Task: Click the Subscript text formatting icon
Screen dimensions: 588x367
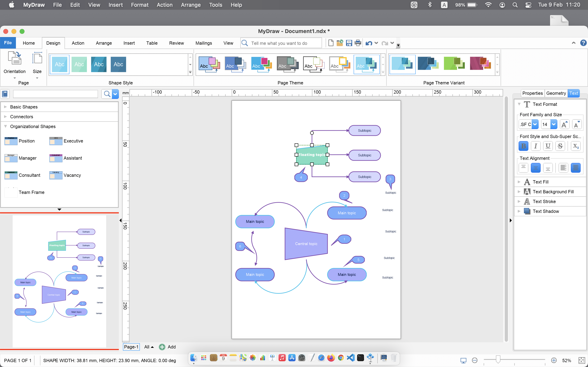Action: coord(575,146)
